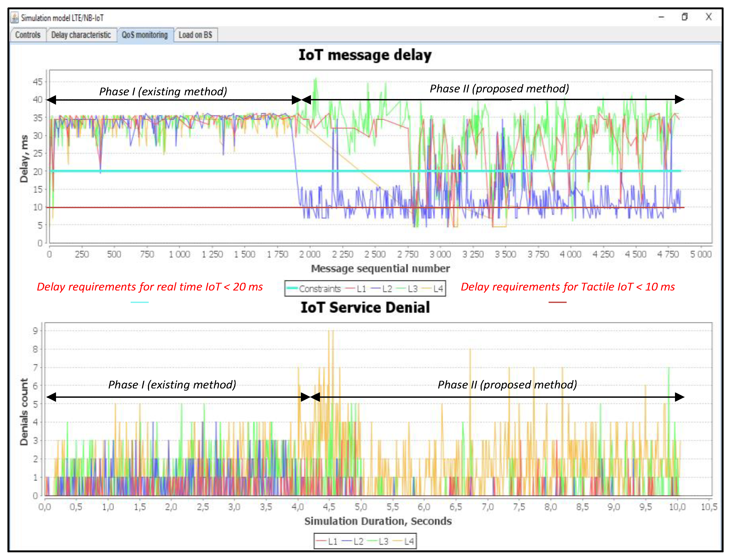Viewport: 731px width, 560px height.
Task: Close the Simulation model window
Action: click(x=708, y=17)
